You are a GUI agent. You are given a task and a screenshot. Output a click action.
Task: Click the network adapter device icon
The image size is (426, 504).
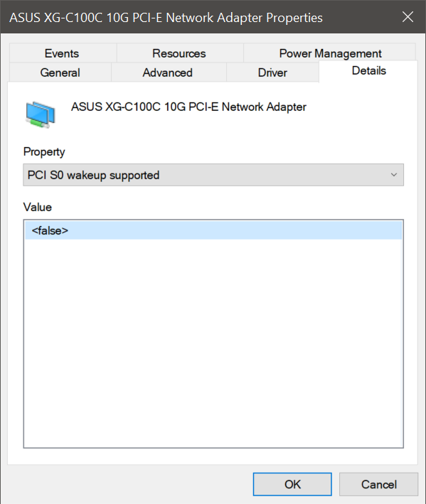[41, 115]
